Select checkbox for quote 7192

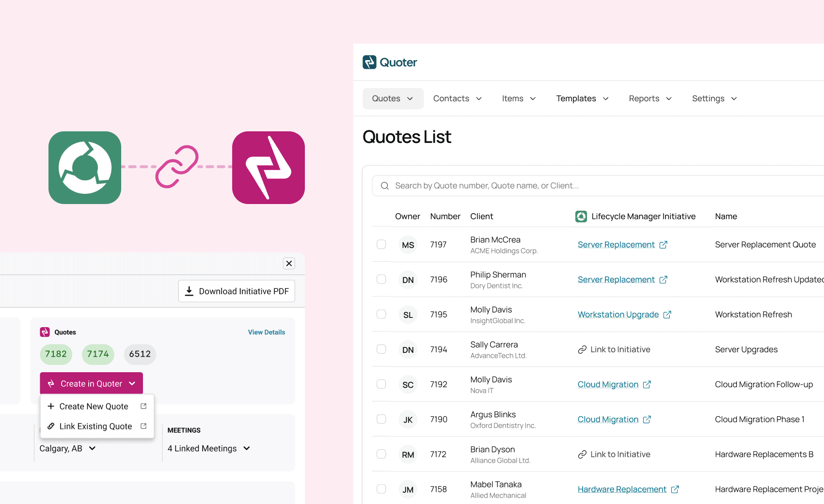[x=381, y=384]
